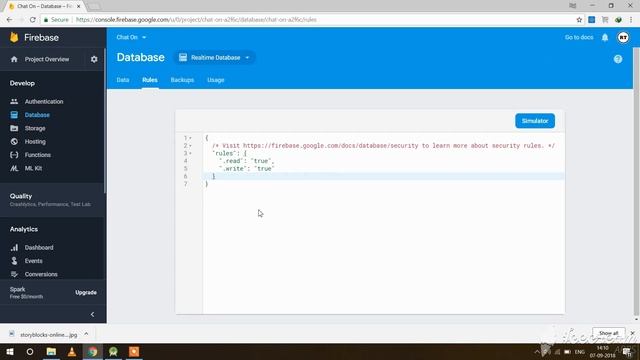
Task: Click the Firebase flame logo
Action: tap(14, 37)
